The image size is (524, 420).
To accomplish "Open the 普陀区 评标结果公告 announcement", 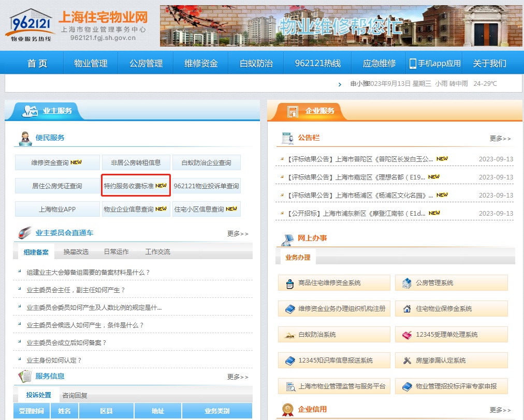I will [362, 159].
